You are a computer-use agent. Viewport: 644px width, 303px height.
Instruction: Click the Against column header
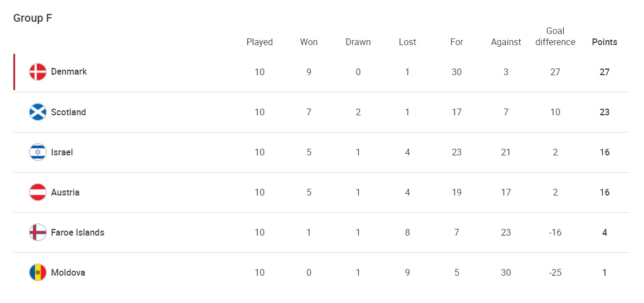coord(506,42)
